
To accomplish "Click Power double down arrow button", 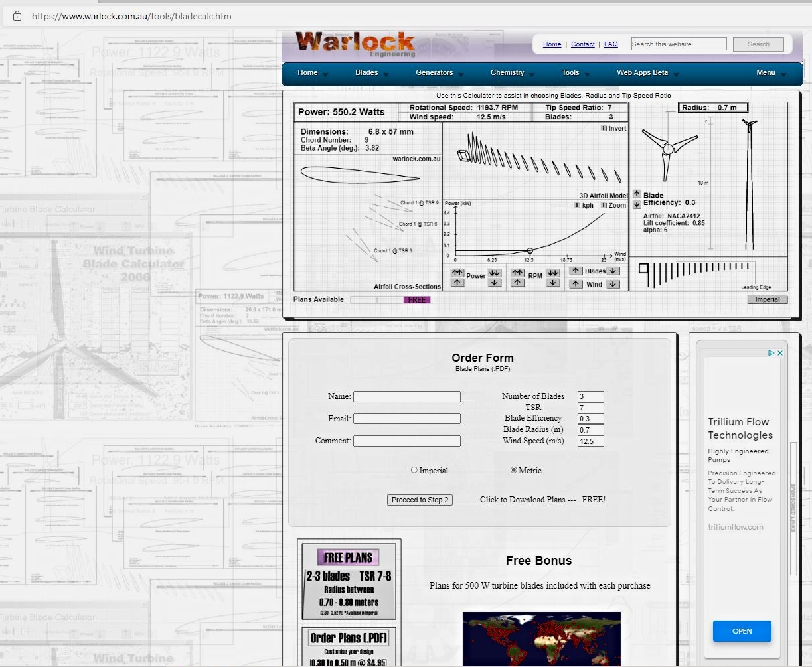I will click(495, 273).
